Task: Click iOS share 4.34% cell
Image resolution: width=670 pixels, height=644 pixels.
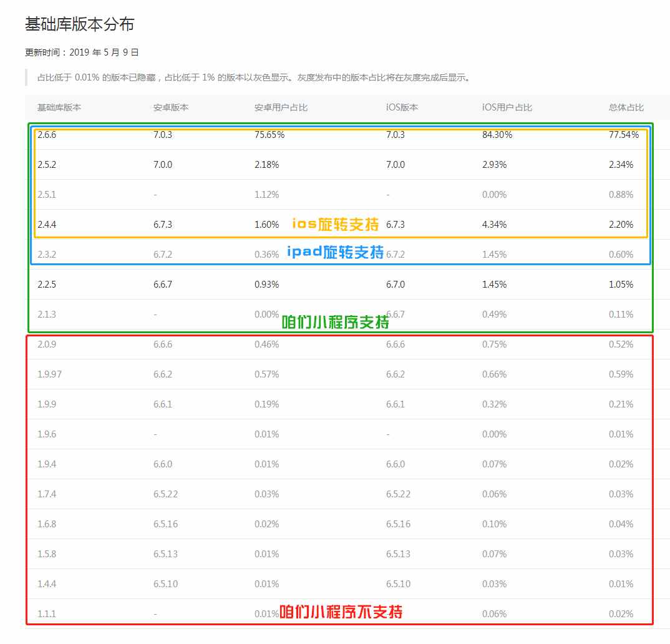Action: (494, 225)
